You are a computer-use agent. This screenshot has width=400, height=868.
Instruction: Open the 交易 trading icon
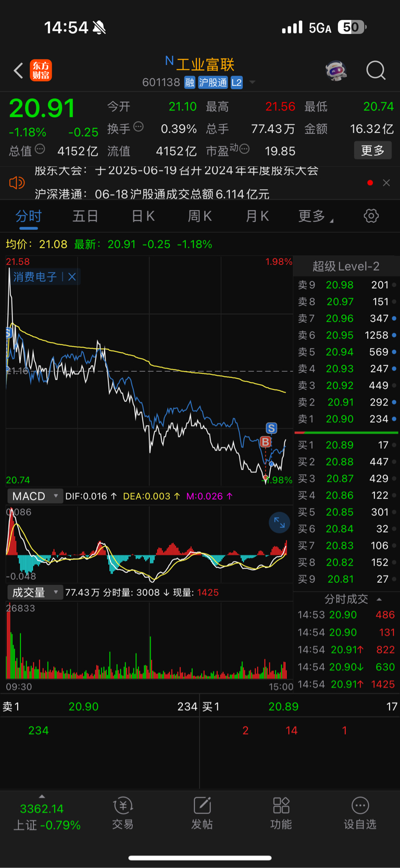coord(123,813)
